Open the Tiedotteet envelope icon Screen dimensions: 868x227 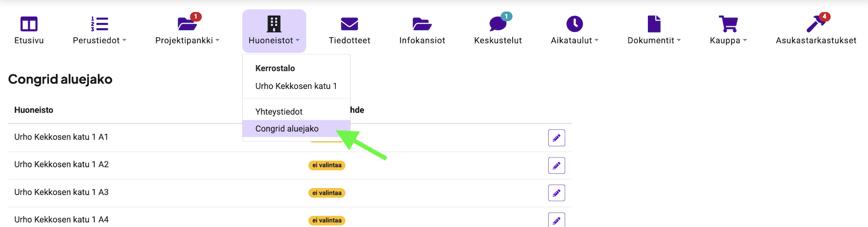pyautogui.click(x=349, y=25)
